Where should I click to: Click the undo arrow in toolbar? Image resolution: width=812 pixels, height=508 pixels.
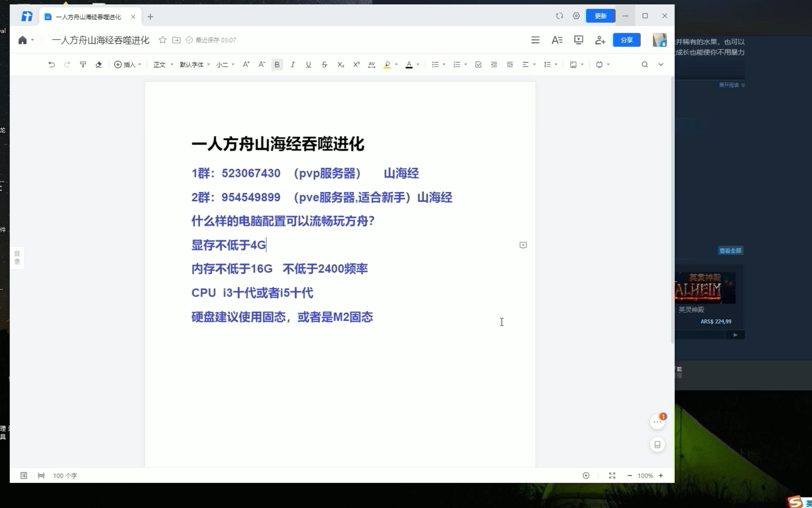tap(51, 65)
